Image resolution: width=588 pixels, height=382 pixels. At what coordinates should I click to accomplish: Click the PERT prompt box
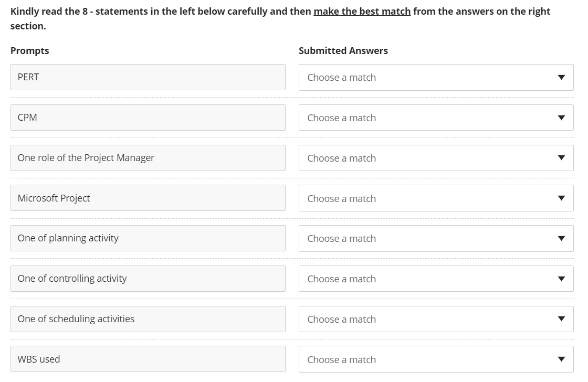(148, 77)
